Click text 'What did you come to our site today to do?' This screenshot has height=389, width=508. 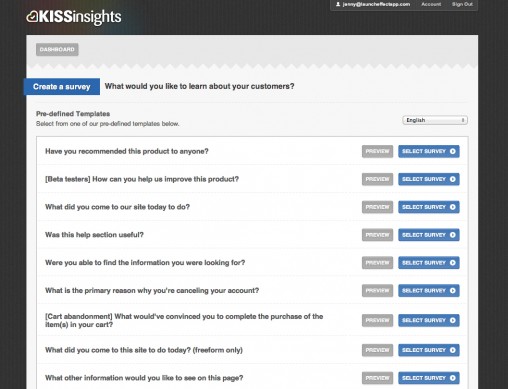pos(117,207)
